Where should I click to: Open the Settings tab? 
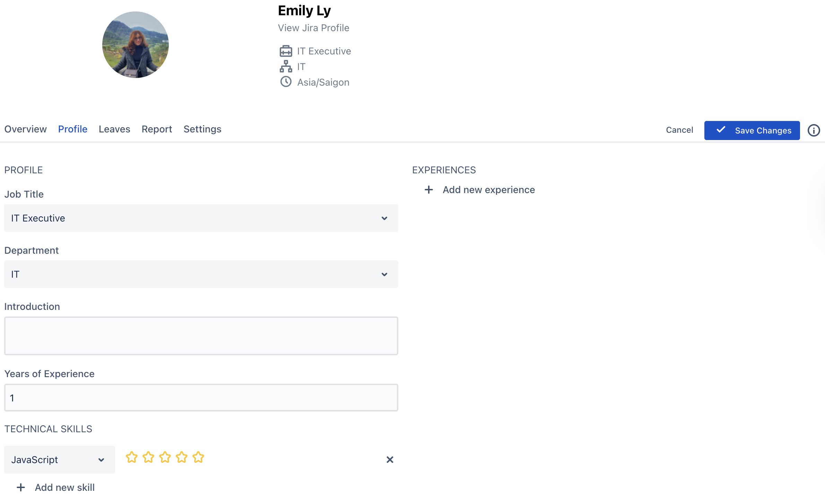click(202, 129)
